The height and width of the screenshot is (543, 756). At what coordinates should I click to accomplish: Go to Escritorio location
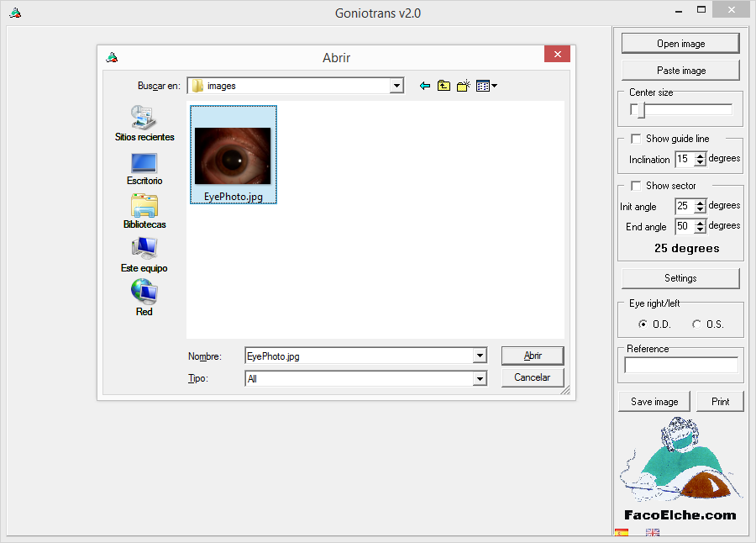click(x=144, y=169)
